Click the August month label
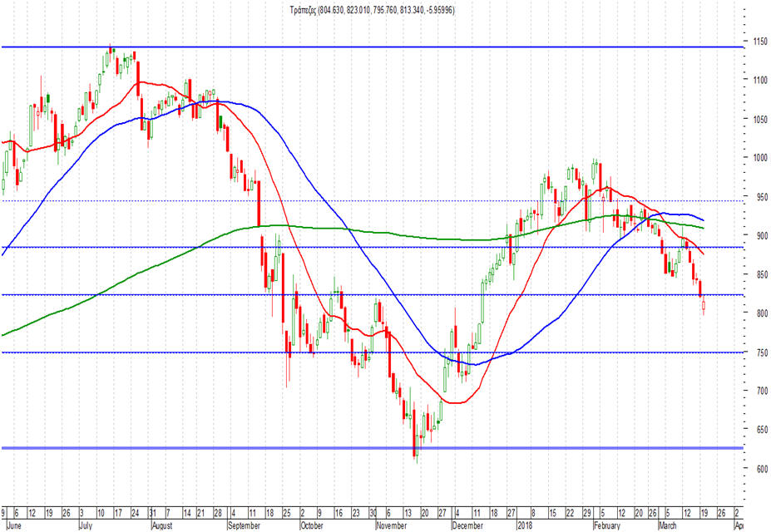Image resolution: width=771 pixels, height=532 pixels. pyautogui.click(x=162, y=525)
